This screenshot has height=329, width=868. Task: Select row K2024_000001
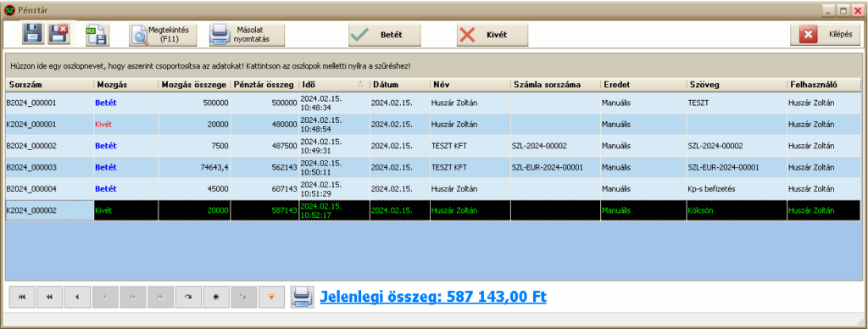click(433, 124)
